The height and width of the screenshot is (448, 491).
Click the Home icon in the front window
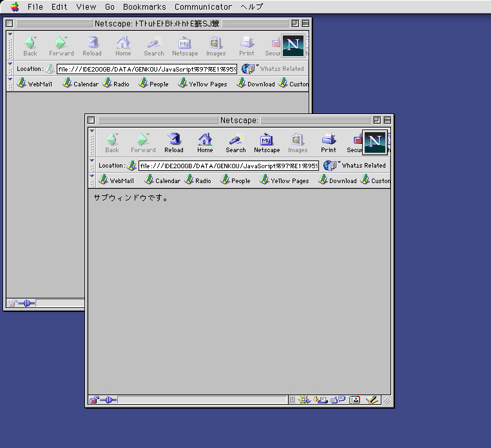[x=205, y=142]
